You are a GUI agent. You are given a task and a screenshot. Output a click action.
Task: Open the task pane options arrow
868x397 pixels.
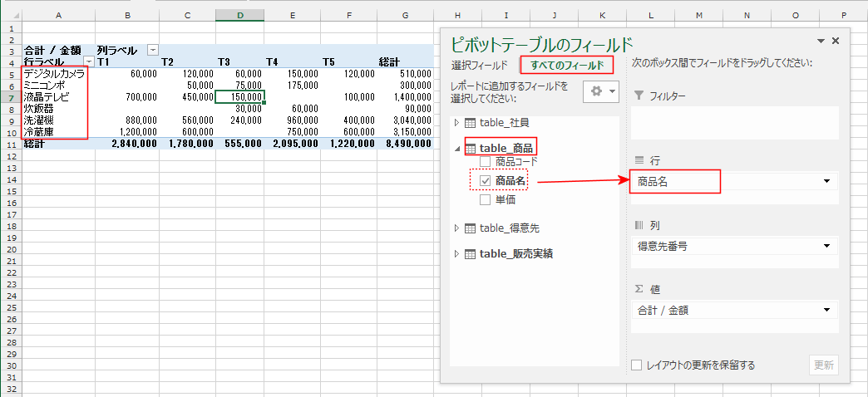point(821,41)
